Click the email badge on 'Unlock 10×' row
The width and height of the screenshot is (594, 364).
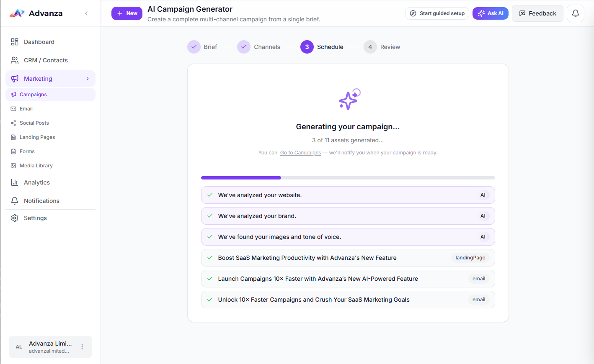click(x=479, y=300)
